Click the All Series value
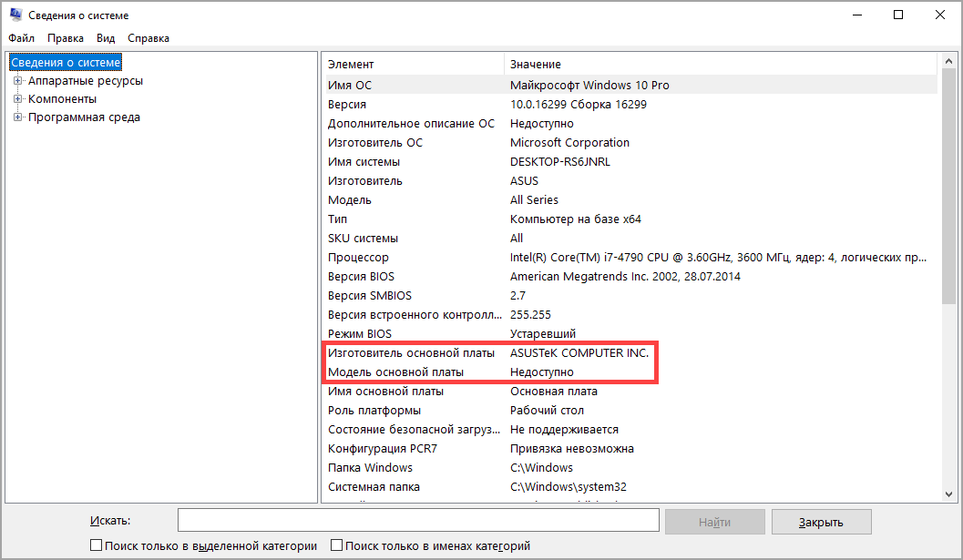Viewport: 963px width, 560px height. click(x=534, y=199)
